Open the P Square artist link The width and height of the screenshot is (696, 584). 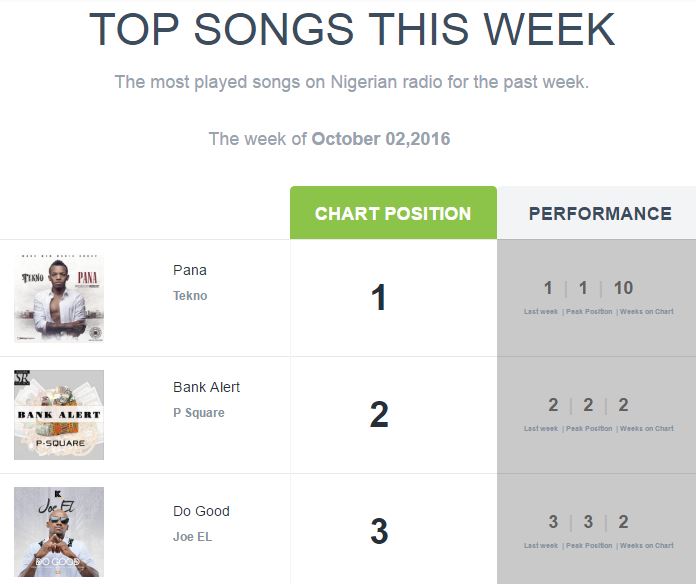(199, 413)
